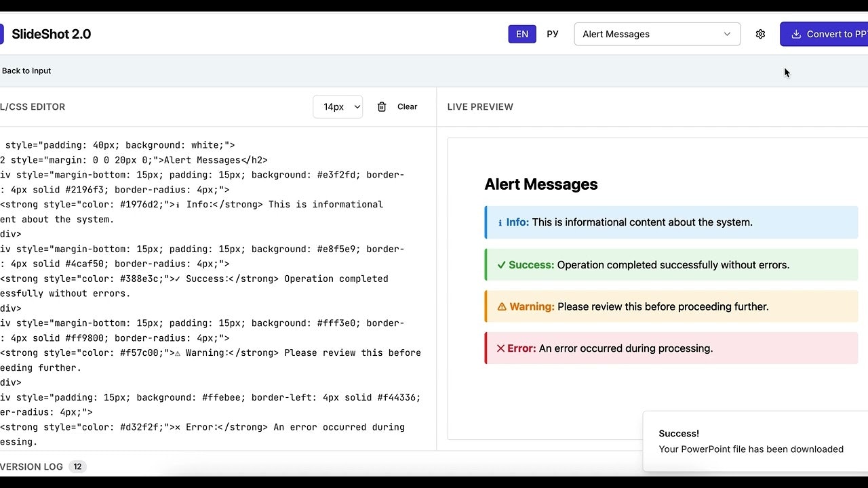868x488 pixels.
Task: Open the settings gear icon
Action: [x=760, y=34]
